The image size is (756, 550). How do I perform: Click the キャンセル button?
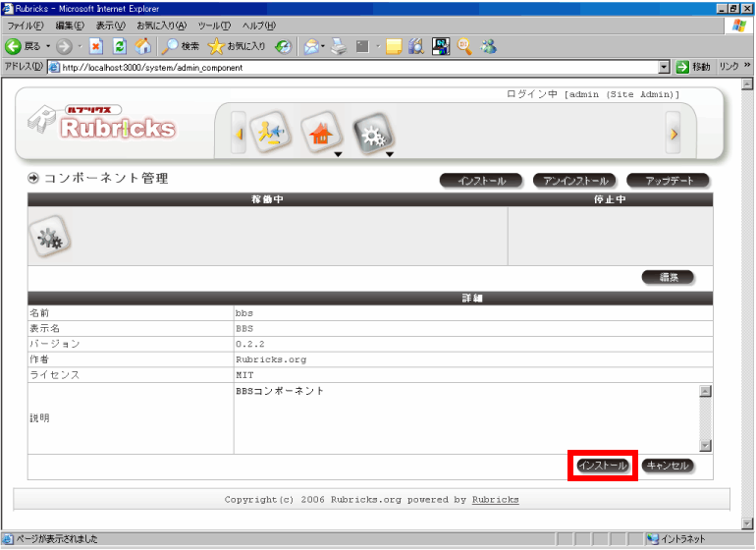click(668, 466)
